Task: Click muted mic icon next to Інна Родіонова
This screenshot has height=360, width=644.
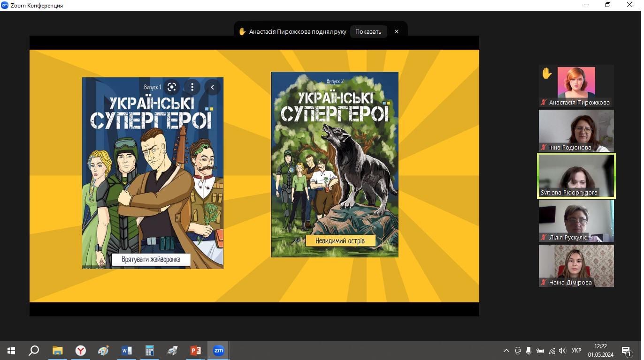Action: coord(544,148)
